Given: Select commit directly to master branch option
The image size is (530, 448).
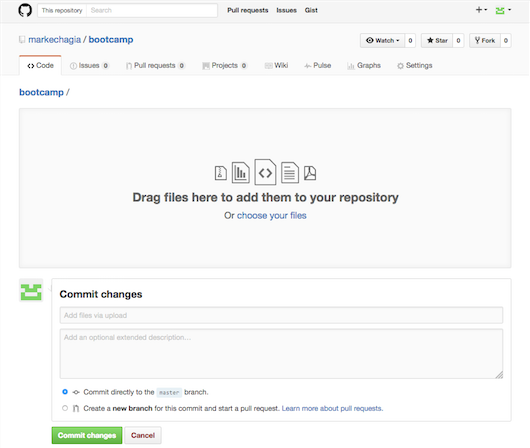Looking at the screenshot, I should click(65, 392).
